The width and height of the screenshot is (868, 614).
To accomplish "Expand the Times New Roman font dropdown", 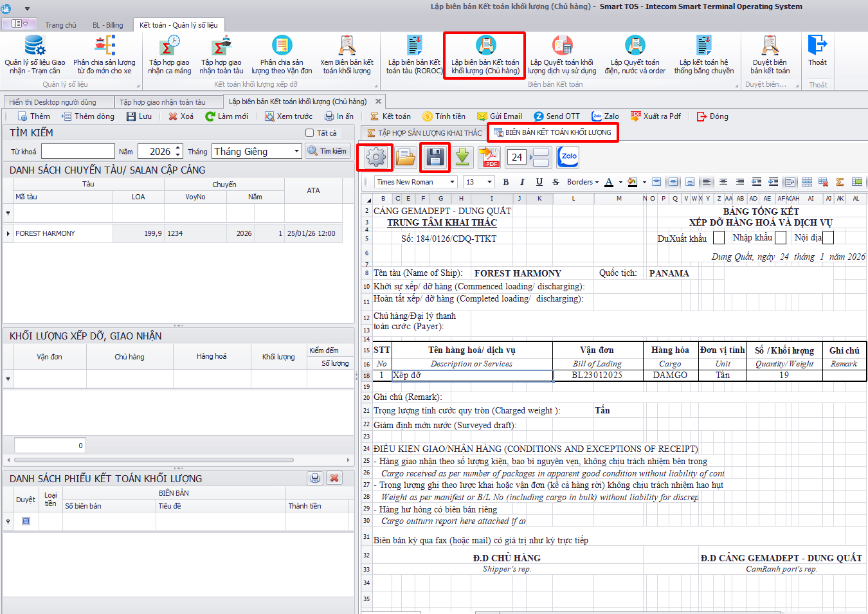I will click(x=453, y=182).
